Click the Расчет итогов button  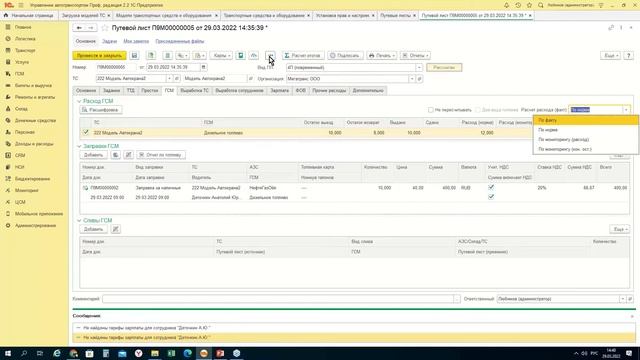[x=303, y=56]
